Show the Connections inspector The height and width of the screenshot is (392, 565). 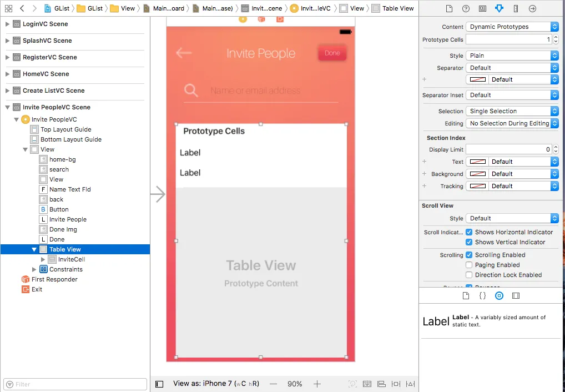[532, 8]
